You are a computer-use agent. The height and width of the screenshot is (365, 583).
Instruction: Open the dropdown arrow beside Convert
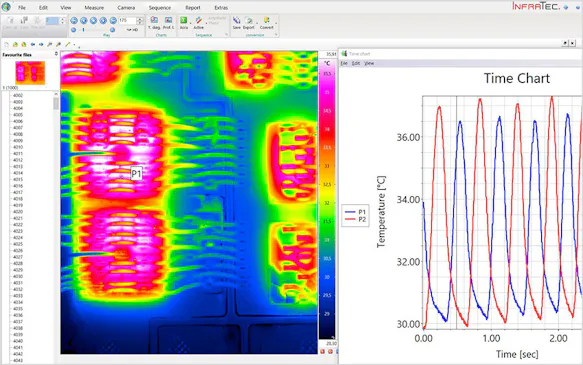(x=276, y=23)
